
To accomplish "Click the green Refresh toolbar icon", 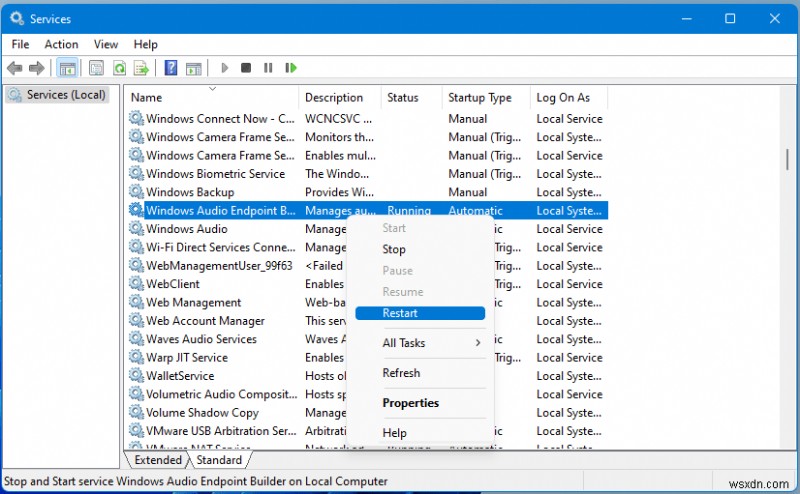I will pyautogui.click(x=119, y=67).
